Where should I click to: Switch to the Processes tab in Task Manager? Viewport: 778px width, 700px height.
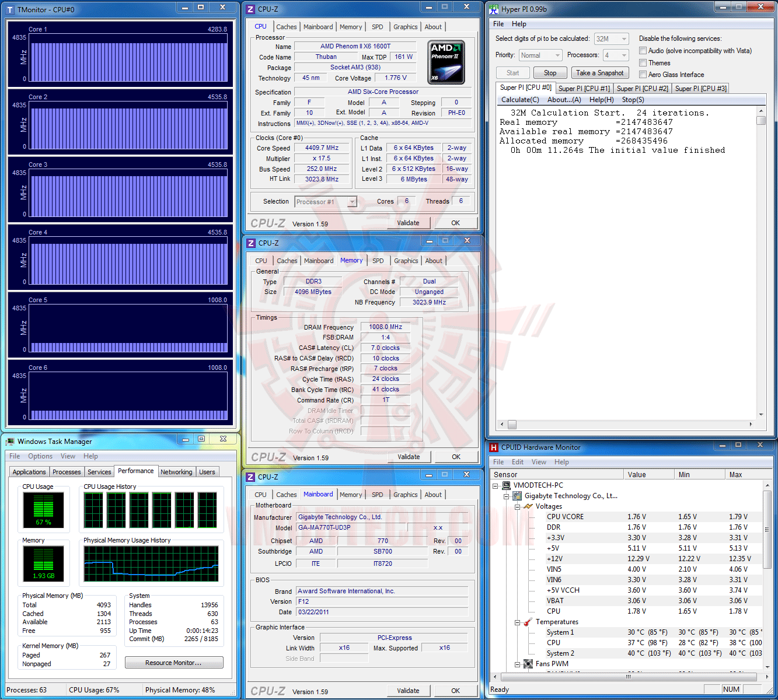pos(67,472)
